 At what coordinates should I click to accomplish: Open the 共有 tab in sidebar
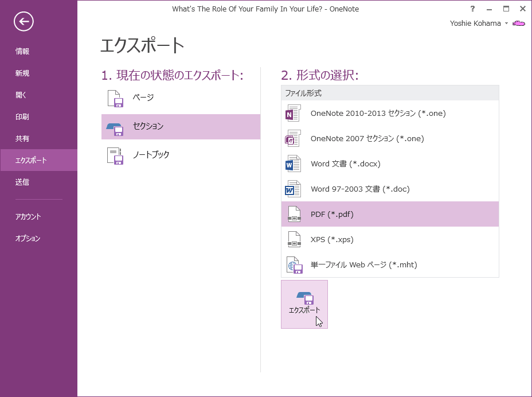38,138
